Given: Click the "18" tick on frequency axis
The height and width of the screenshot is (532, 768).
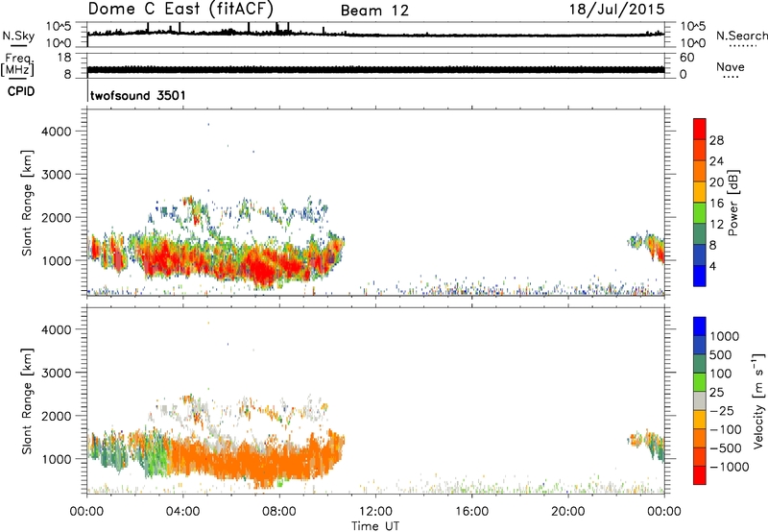Looking at the screenshot, I should click(x=64, y=58).
